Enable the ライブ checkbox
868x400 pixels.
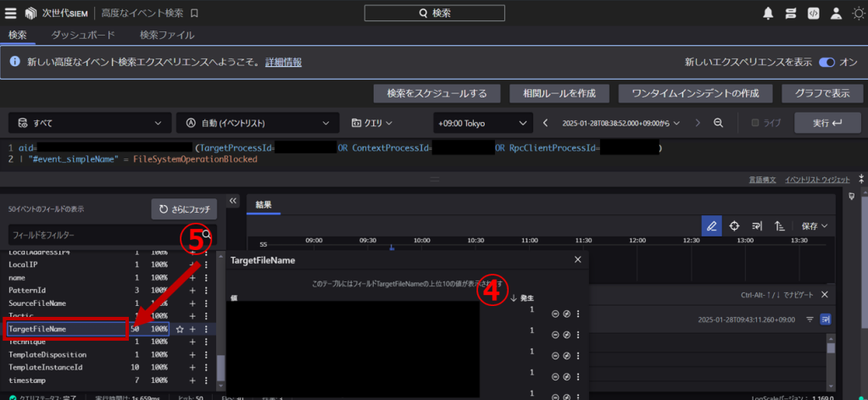(755, 123)
